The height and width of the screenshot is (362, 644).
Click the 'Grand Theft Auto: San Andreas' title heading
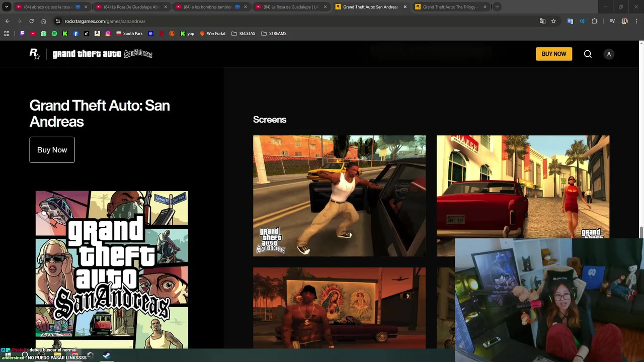coord(100,113)
